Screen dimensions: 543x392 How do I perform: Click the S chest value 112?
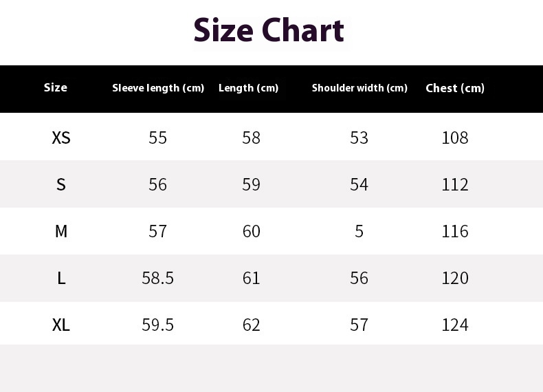point(455,184)
